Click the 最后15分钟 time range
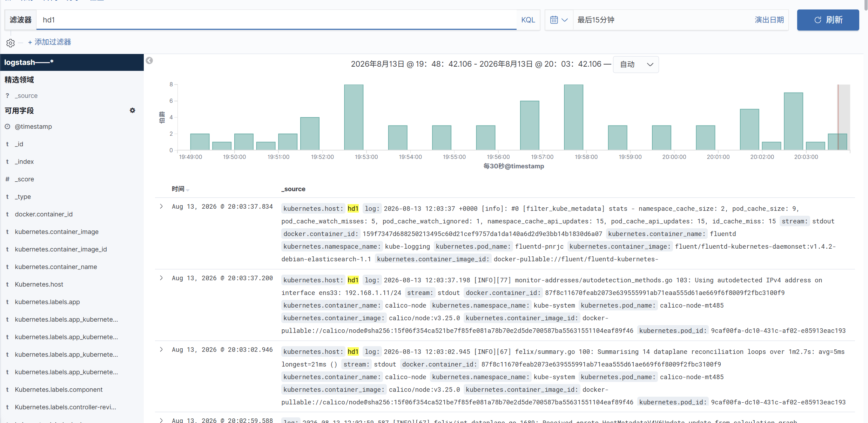The height and width of the screenshot is (423, 868). (x=596, y=20)
